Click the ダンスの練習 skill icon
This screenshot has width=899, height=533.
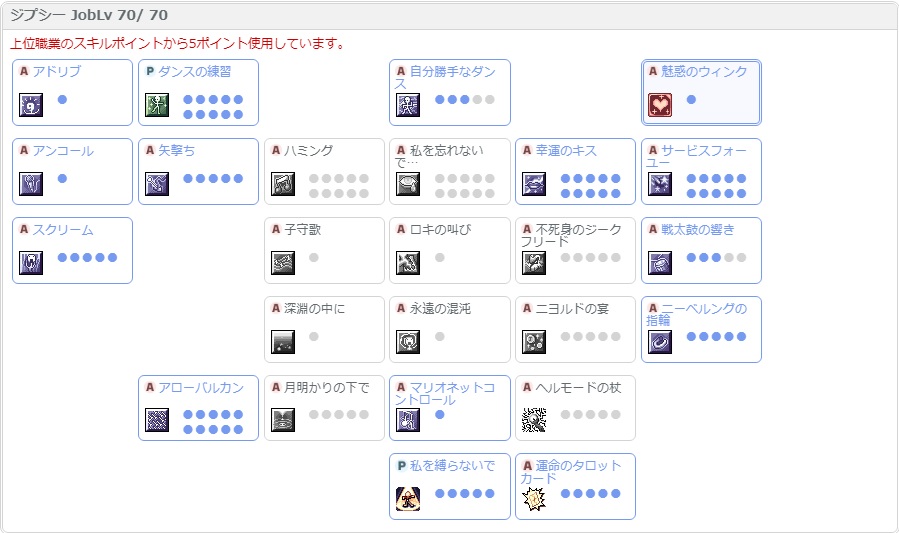click(157, 105)
